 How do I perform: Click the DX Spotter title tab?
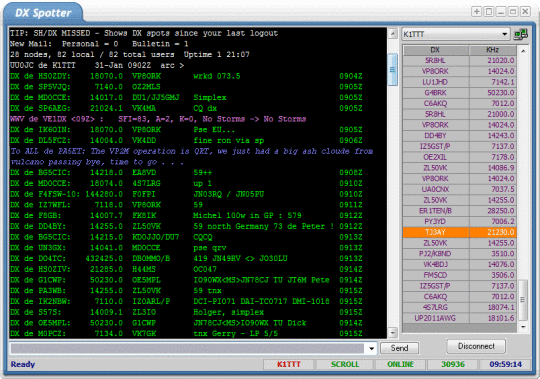click(x=43, y=13)
